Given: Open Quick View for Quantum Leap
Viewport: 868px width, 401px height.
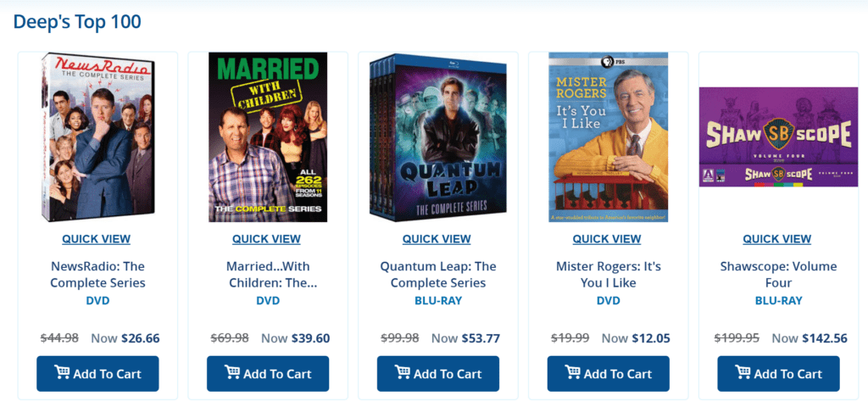Looking at the screenshot, I should 437,239.
